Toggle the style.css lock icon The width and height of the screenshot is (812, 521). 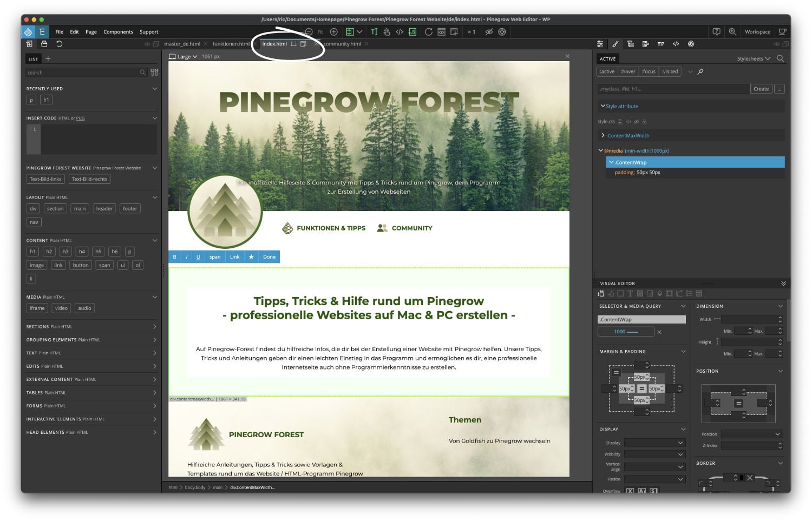pyautogui.click(x=644, y=122)
